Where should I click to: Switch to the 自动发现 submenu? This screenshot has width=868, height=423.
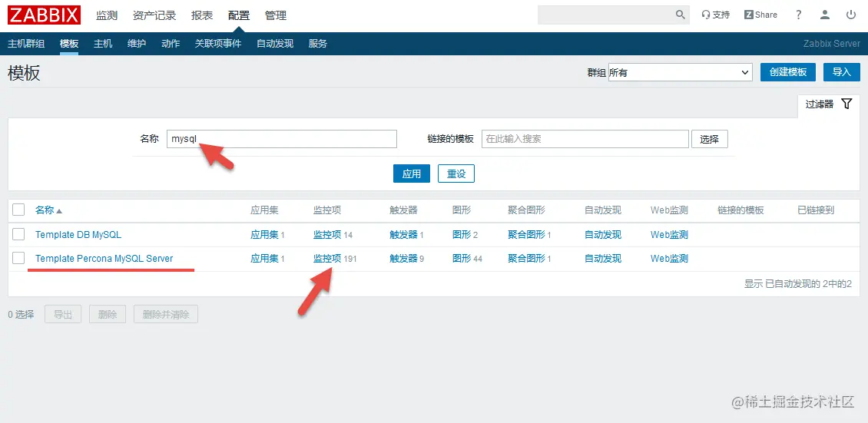coord(275,44)
